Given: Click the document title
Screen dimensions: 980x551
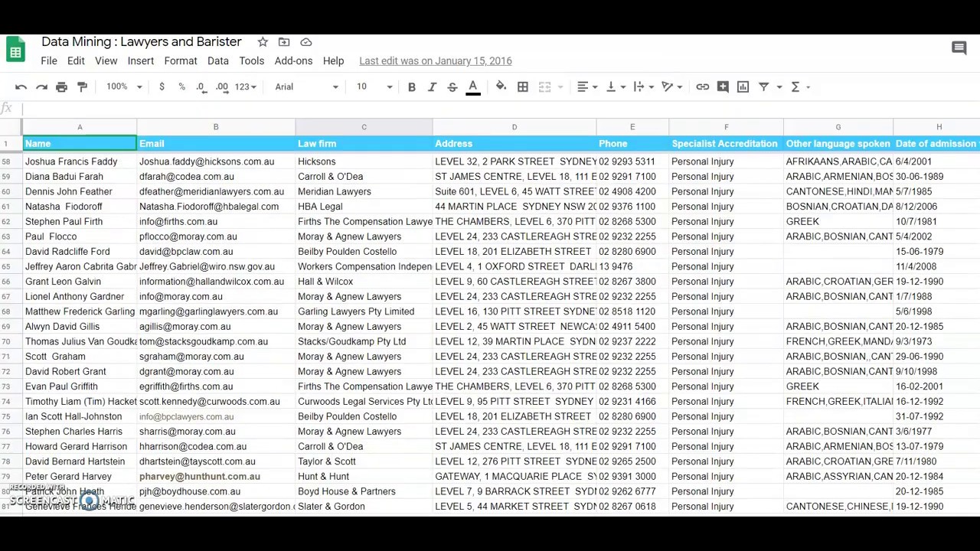Looking at the screenshot, I should pos(142,42).
